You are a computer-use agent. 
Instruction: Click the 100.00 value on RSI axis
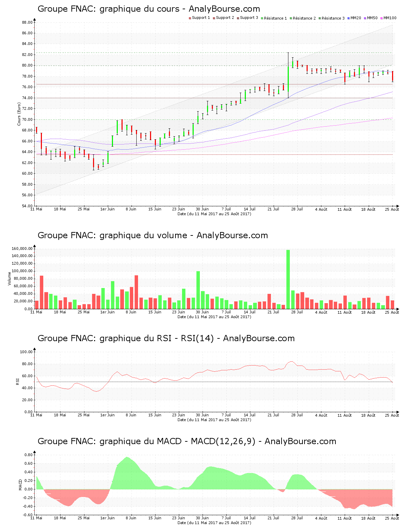tap(26, 352)
